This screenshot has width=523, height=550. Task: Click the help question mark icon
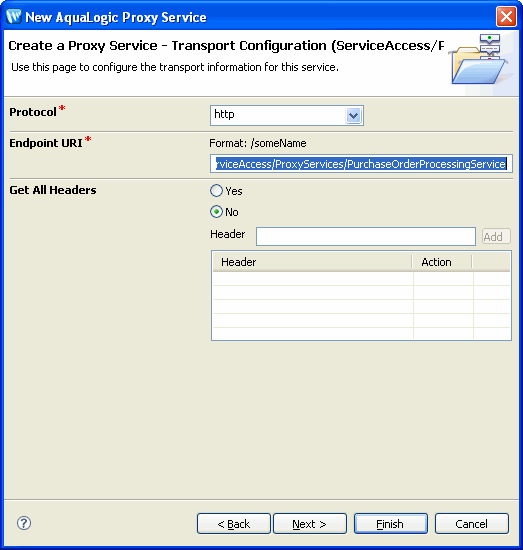24,523
